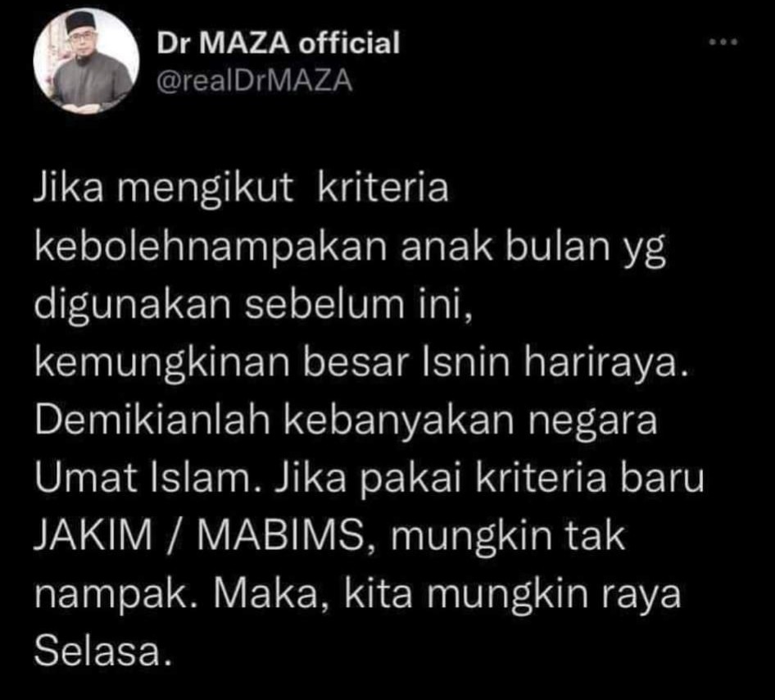Select the word kebolehnampakan
Image resolution: width=775 pixels, height=700 pixels.
[x=211, y=248]
